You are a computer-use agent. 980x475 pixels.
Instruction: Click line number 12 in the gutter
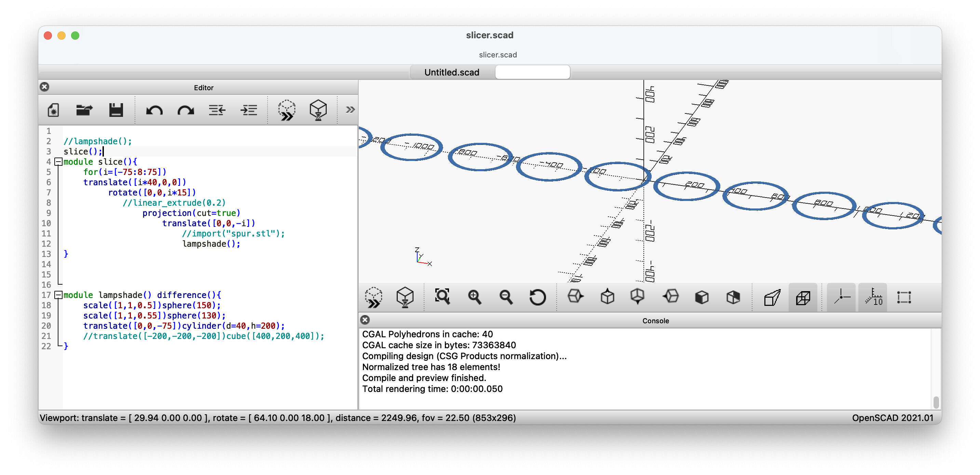(x=46, y=244)
